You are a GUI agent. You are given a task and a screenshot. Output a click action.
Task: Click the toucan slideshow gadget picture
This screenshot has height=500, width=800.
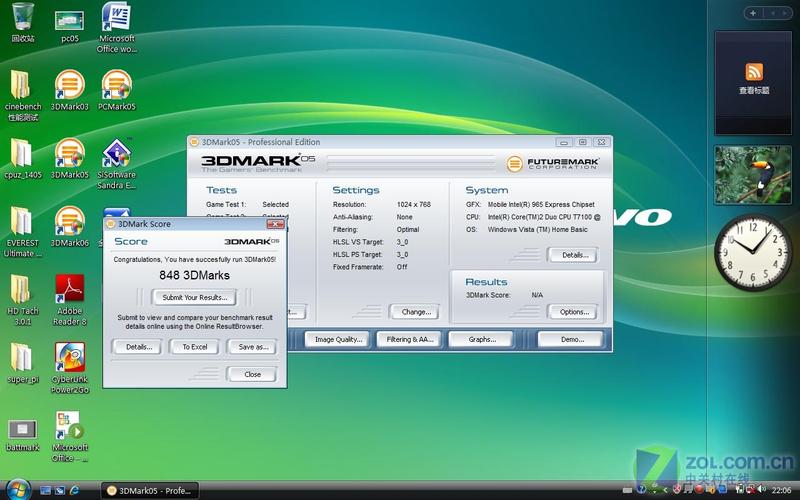(x=753, y=174)
